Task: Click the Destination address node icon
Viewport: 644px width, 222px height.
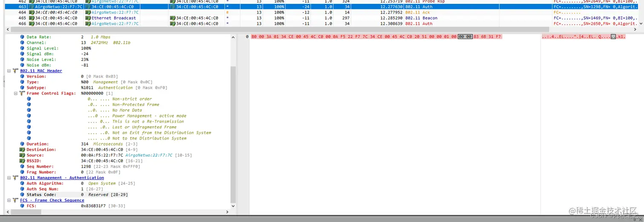Action: point(22,150)
